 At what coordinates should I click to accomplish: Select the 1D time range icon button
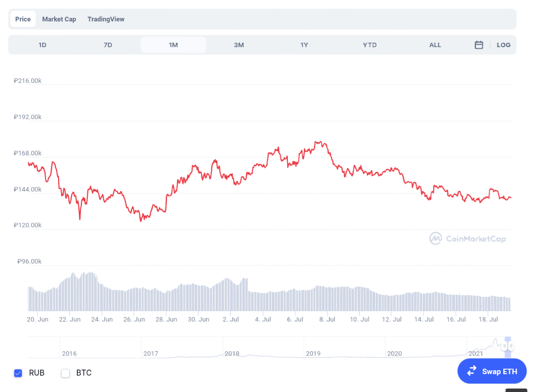click(x=42, y=45)
